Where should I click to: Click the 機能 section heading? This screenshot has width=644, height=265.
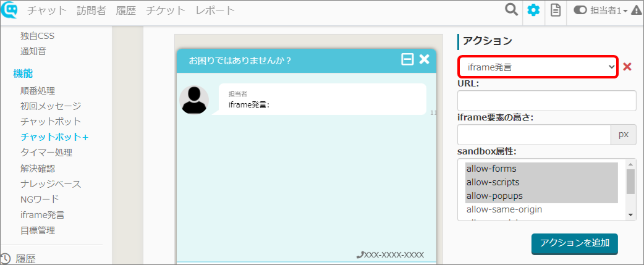pyautogui.click(x=23, y=74)
